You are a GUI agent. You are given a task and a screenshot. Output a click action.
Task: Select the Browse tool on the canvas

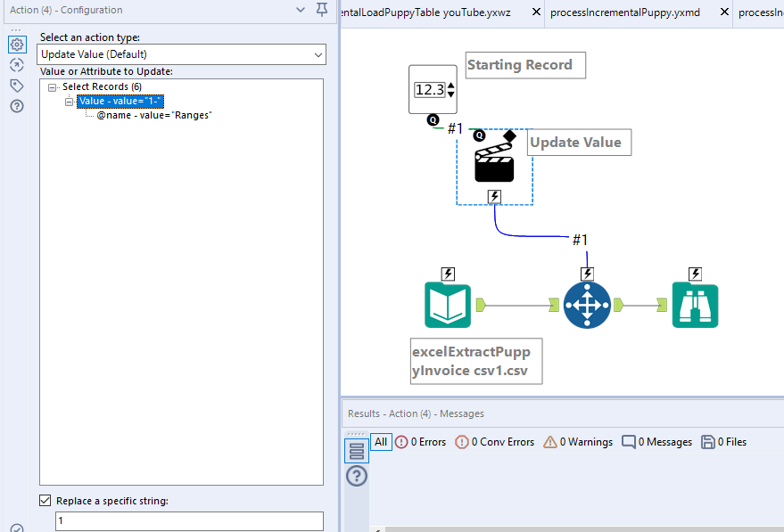695,305
